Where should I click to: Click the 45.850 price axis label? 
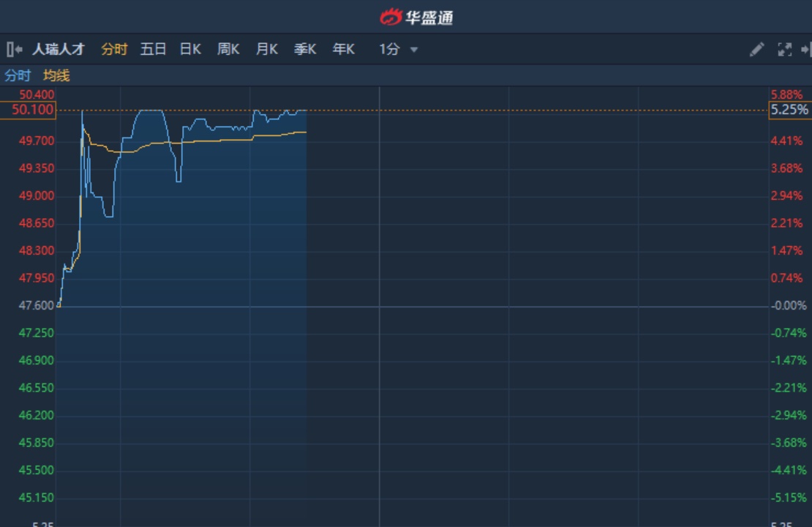(37, 443)
